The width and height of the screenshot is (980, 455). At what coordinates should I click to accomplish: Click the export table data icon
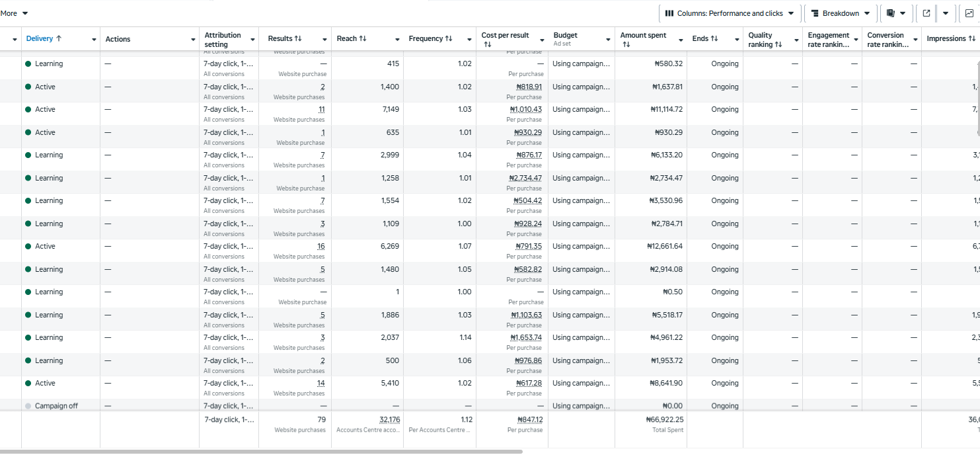(x=926, y=13)
